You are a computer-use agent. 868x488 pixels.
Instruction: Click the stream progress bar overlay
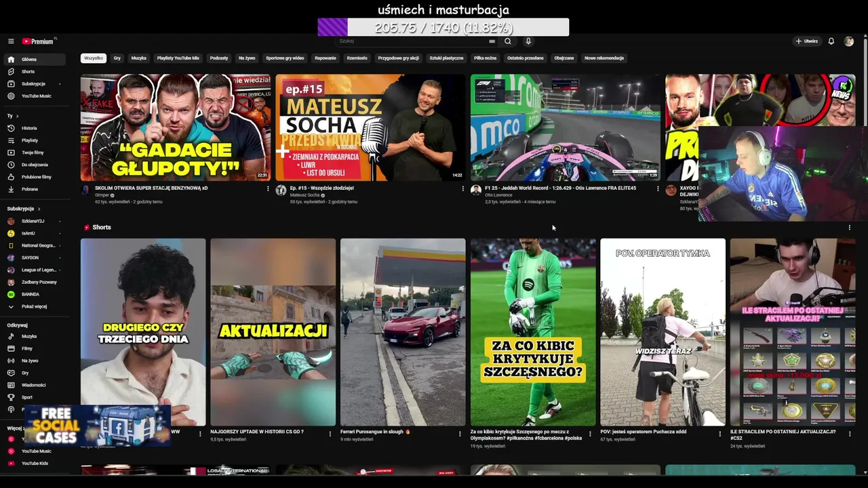pos(443,27)
